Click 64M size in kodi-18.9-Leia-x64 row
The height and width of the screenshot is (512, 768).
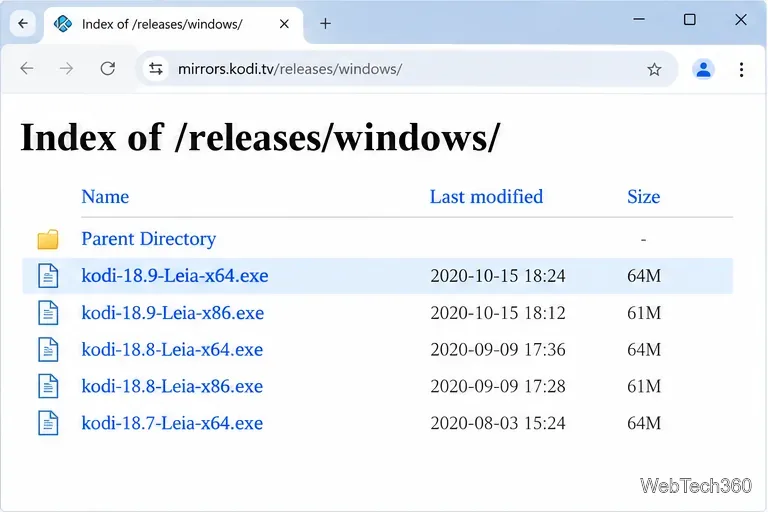[x=644, y=276]
